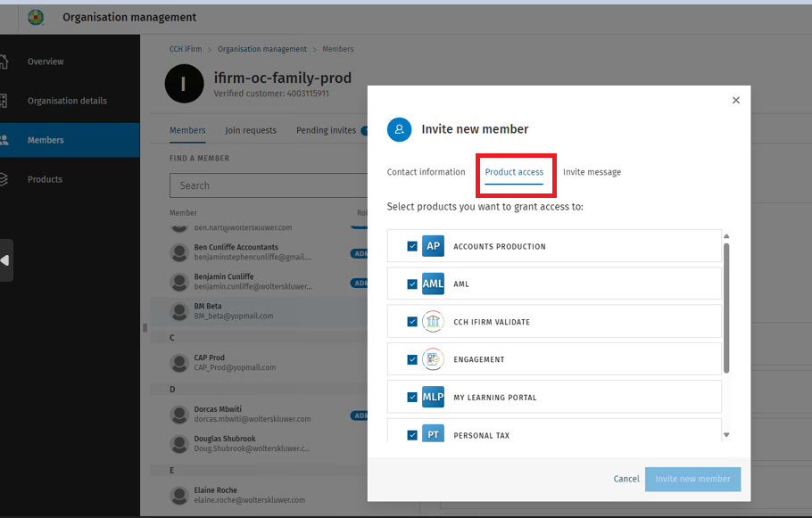Click the sidebar resize handle
Screen dimensions: 812x518
coord(145,327)
